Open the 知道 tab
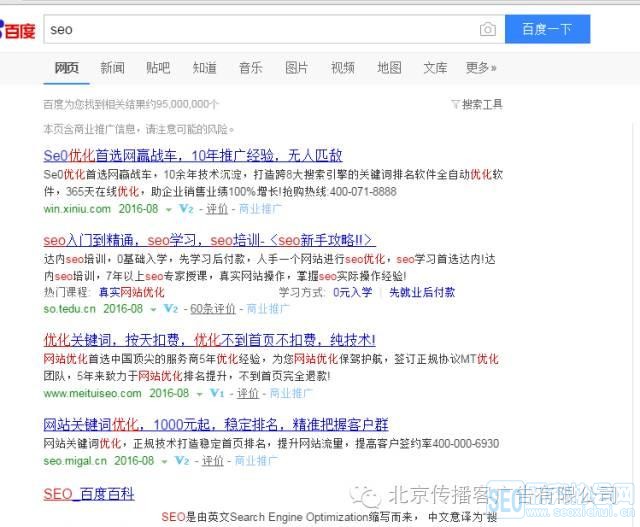The image size is (640, 527). point(204,68)
